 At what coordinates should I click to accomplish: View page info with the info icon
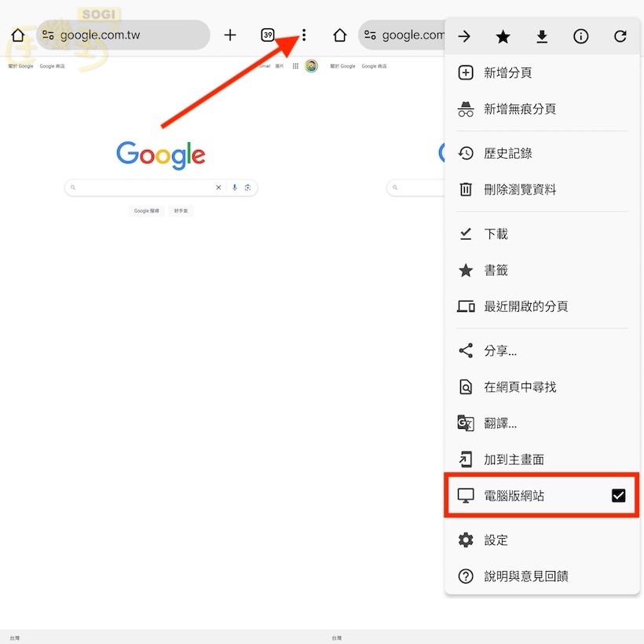pos(580,36)
